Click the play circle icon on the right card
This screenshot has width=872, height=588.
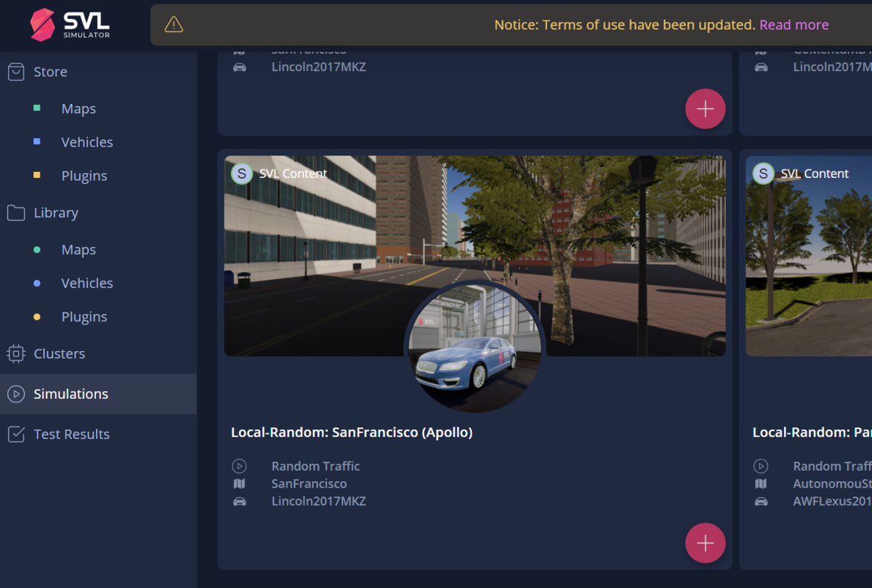(x=761, y=466)
